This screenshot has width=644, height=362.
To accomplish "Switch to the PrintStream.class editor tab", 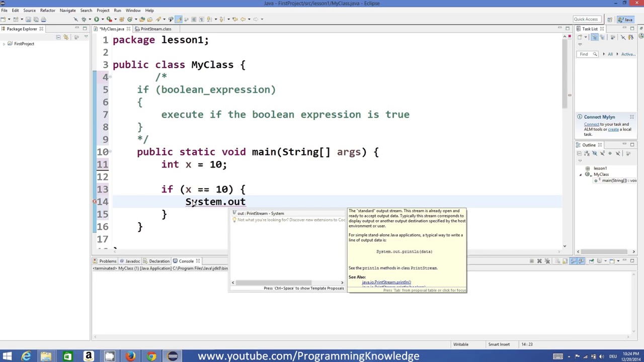I will [x=156, y=29].
